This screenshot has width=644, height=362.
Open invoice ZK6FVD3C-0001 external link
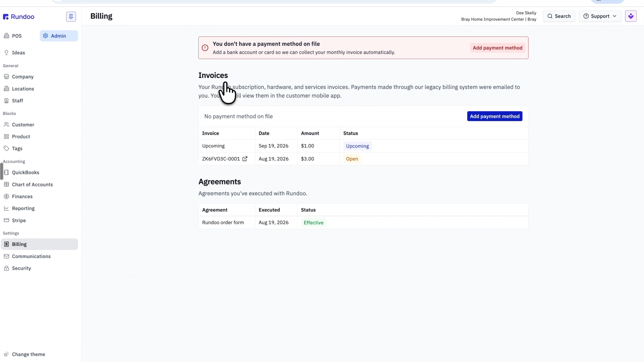coord(245,159)
